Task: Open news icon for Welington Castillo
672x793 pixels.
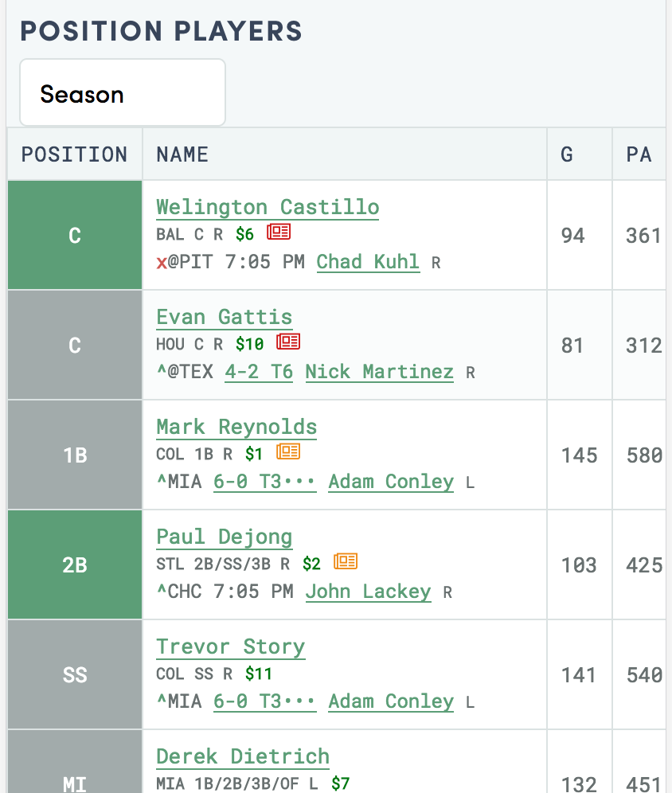Action: coord(279,232)
